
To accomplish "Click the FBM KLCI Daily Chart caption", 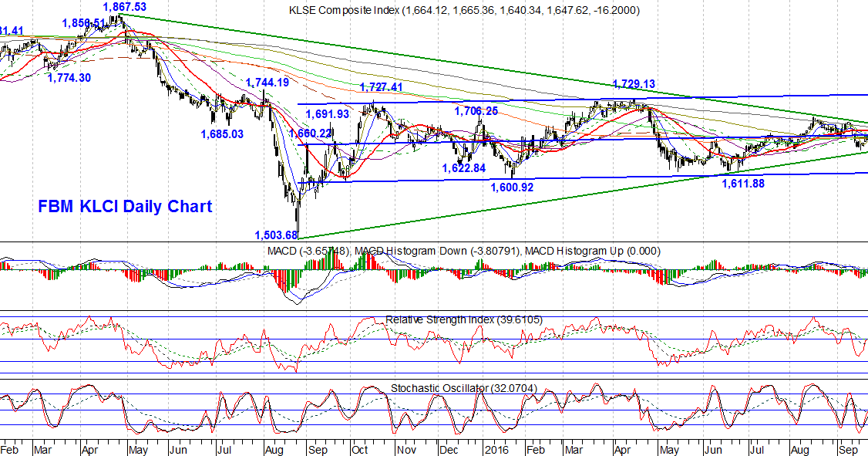I will (125, 207).
